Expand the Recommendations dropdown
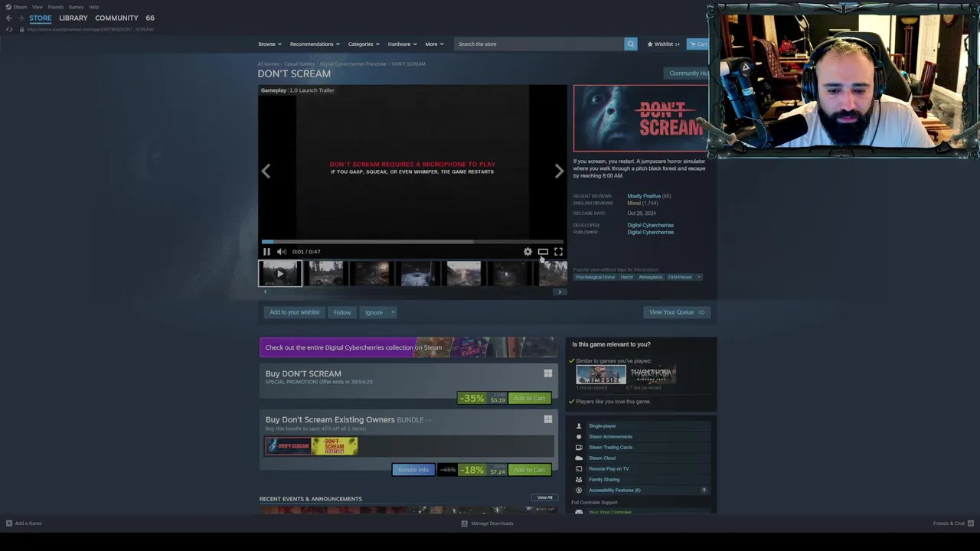The width and height of the screenshot is (980, 551). [314, 44]
